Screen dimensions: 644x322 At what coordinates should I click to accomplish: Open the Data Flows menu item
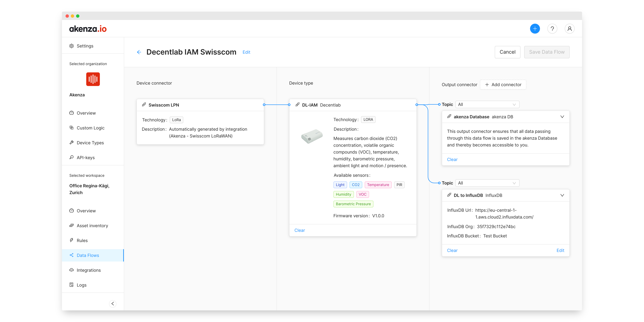click(93, 255)
